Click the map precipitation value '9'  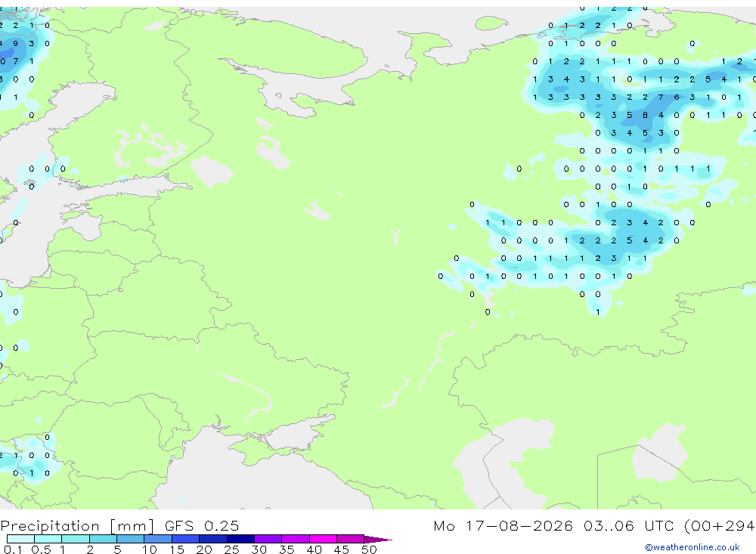point(16,43)
